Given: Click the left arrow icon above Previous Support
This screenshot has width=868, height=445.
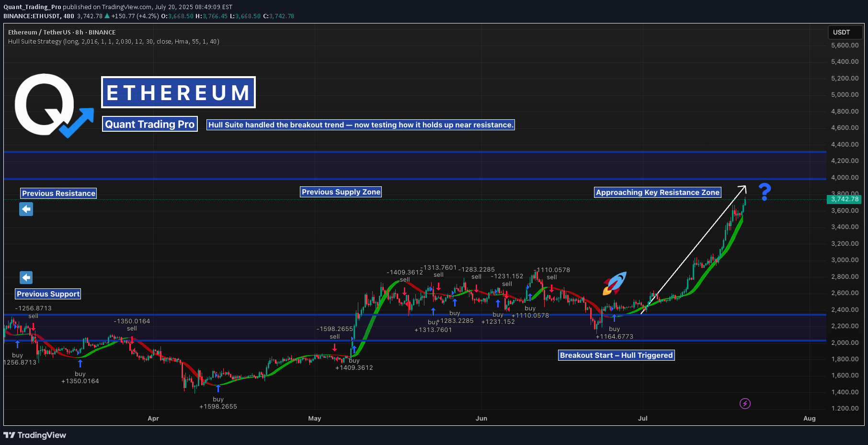Looking at the screenshot, I should coord(26,278).
